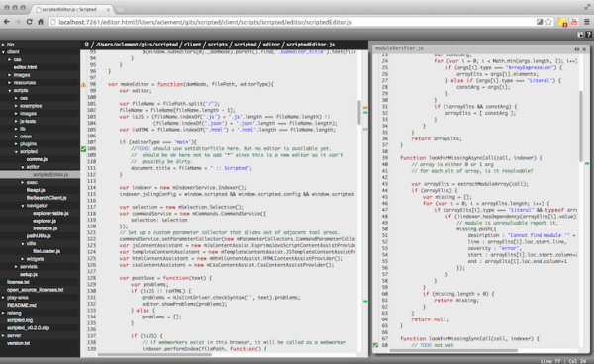Click the green TODO checkmark on line 108

pyautogui.click(x=83, y=149)
